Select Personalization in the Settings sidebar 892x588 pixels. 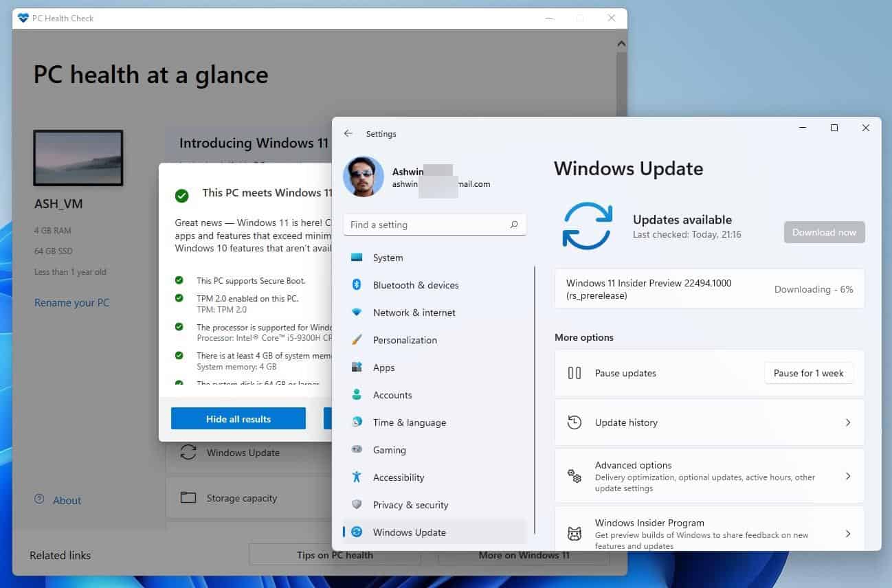[434, 340]
